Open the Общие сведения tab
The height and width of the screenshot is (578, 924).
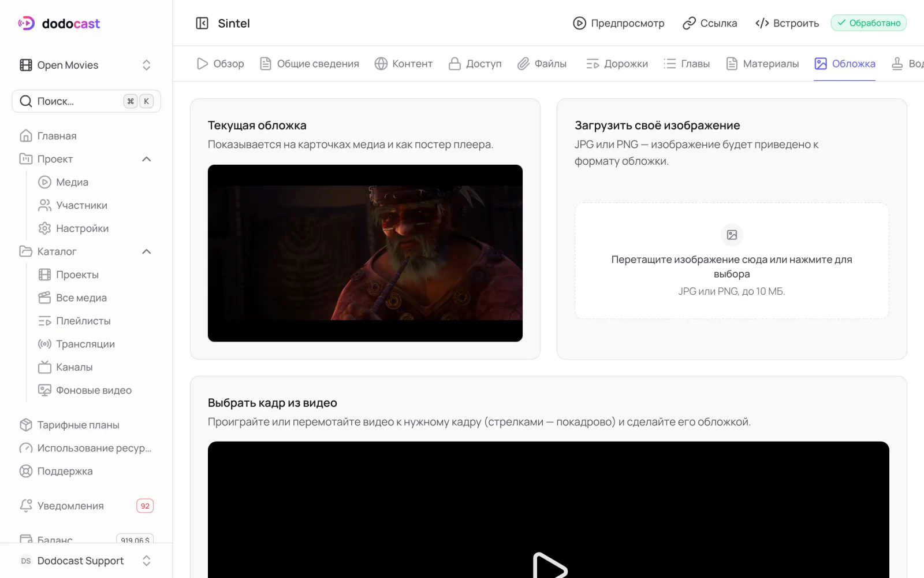tap(310, 64)
